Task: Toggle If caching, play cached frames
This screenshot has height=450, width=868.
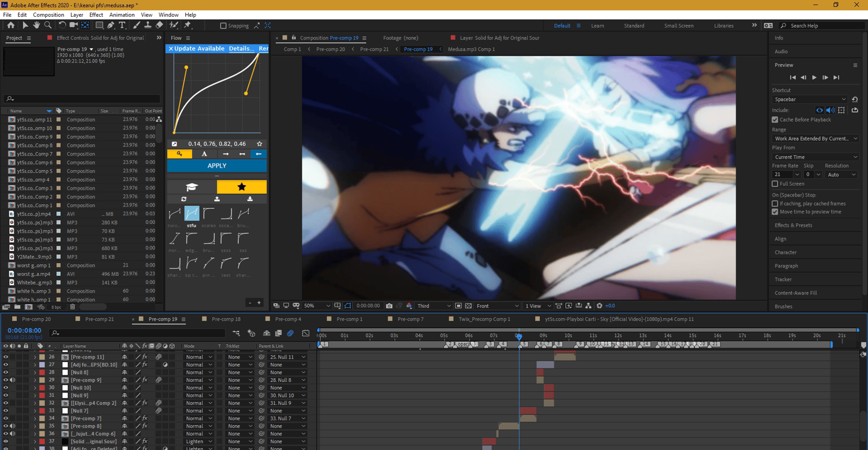Action: point(775,204)
